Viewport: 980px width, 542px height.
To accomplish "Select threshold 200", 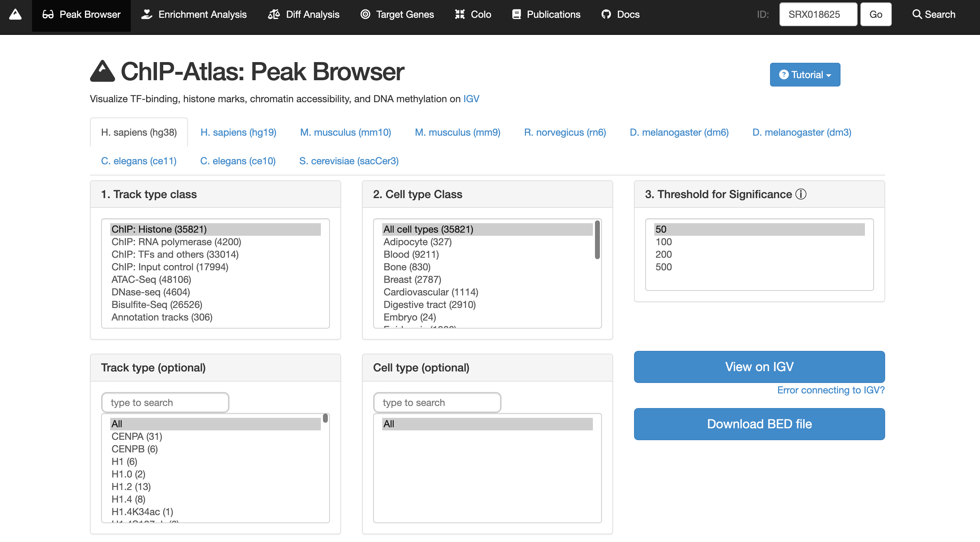I will (759, 255).
